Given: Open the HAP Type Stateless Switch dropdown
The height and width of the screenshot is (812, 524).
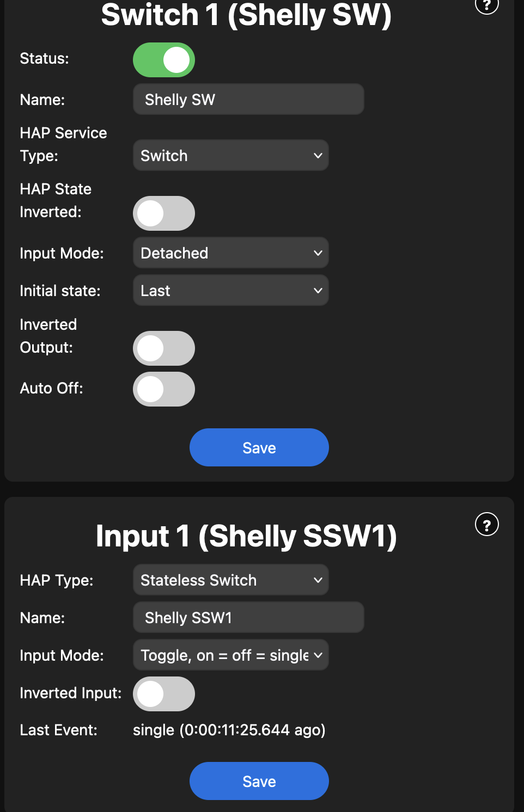Looking at the screenshot, I should point(231,580).
